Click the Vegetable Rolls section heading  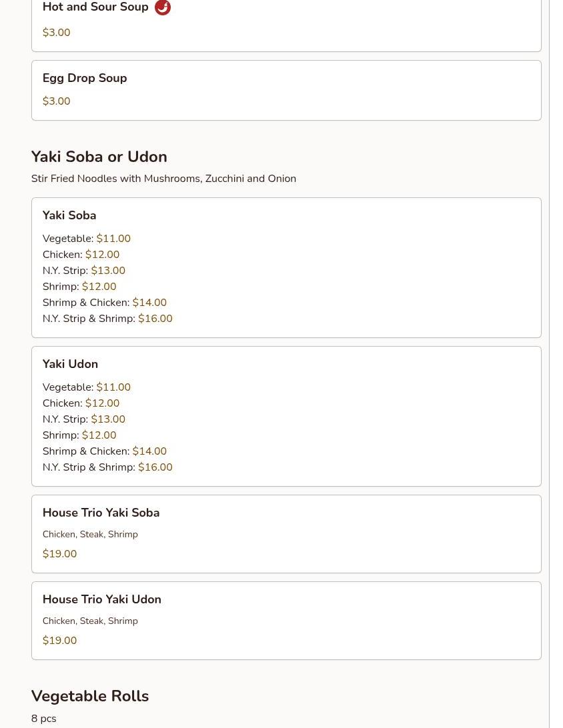[x=90, y=696]
